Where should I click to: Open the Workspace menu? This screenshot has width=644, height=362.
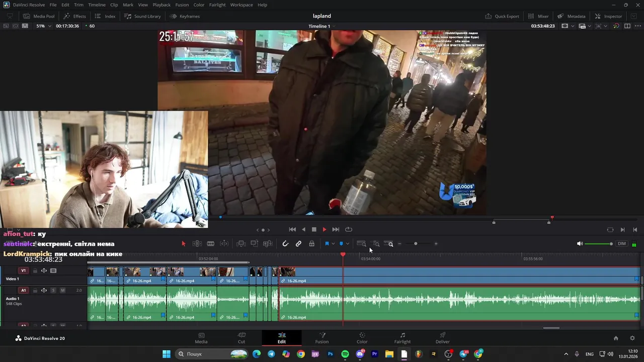click(242, 5)
